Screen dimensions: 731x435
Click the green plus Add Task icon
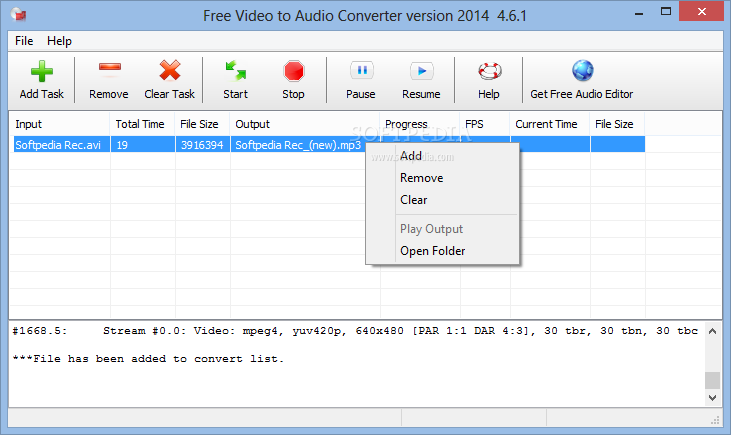(41, 71)
